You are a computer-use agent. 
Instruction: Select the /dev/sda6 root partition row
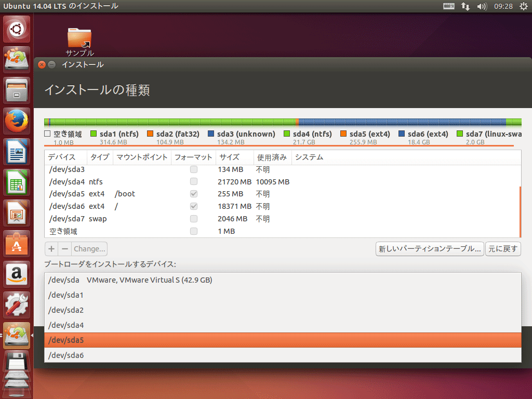[282, 206]
